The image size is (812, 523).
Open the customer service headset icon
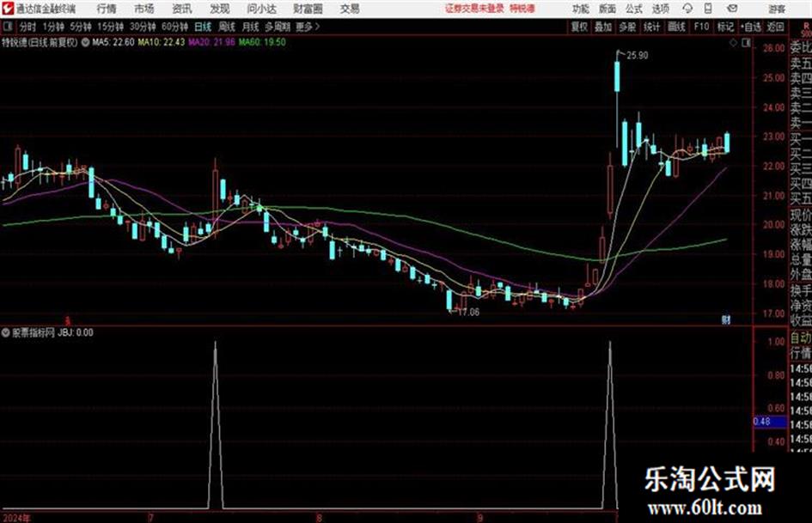687,9
